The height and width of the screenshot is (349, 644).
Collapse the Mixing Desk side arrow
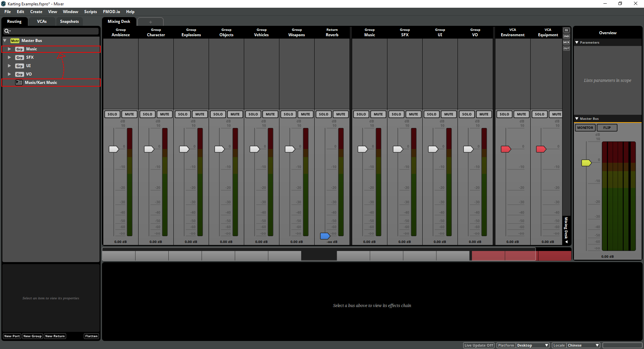[567, 242]
